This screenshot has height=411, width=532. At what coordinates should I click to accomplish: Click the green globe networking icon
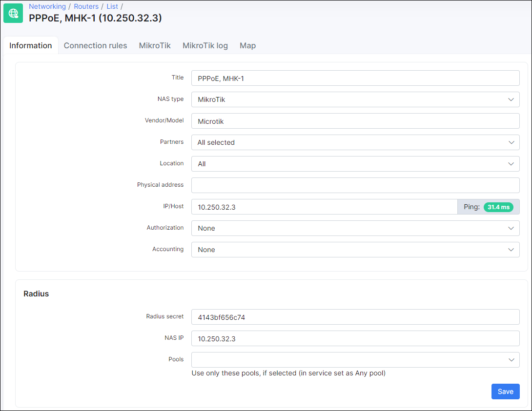tap(13, 13)
